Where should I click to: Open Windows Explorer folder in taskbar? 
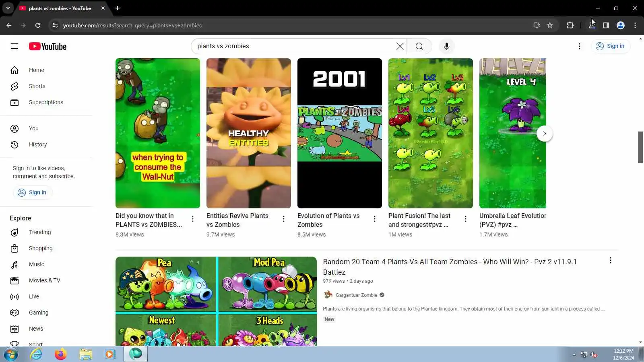click(x=85, y=354)
